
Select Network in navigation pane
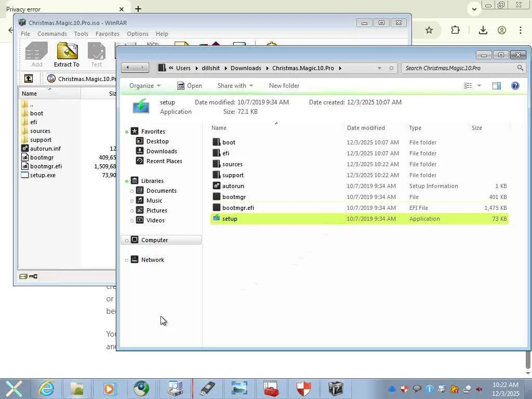coord(152,260)
